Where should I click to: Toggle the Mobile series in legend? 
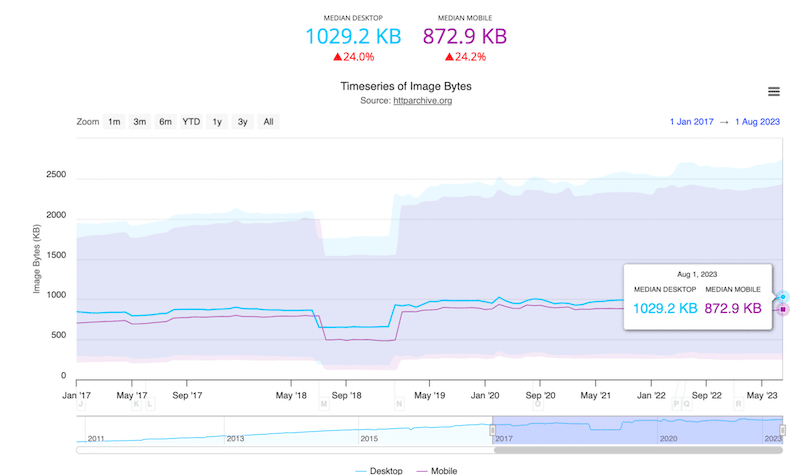435,470
